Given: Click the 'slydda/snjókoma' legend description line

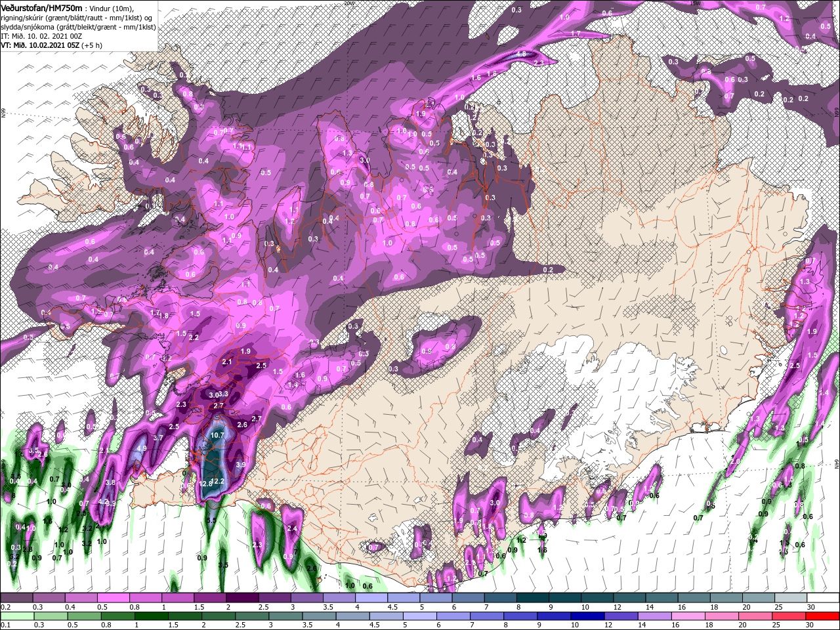Looking at the screenshot, I should (78, 28).
